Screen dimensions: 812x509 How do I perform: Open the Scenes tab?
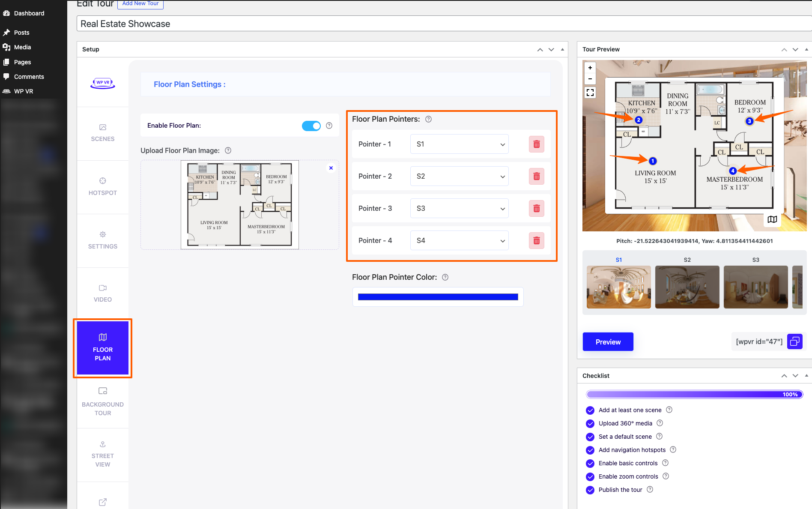click(x=102, y=133)
